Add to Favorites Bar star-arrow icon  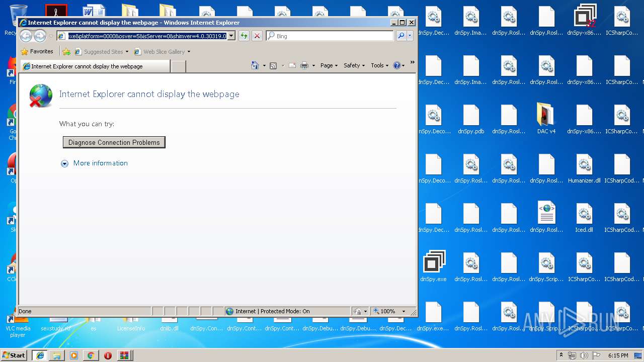(66, 51)
